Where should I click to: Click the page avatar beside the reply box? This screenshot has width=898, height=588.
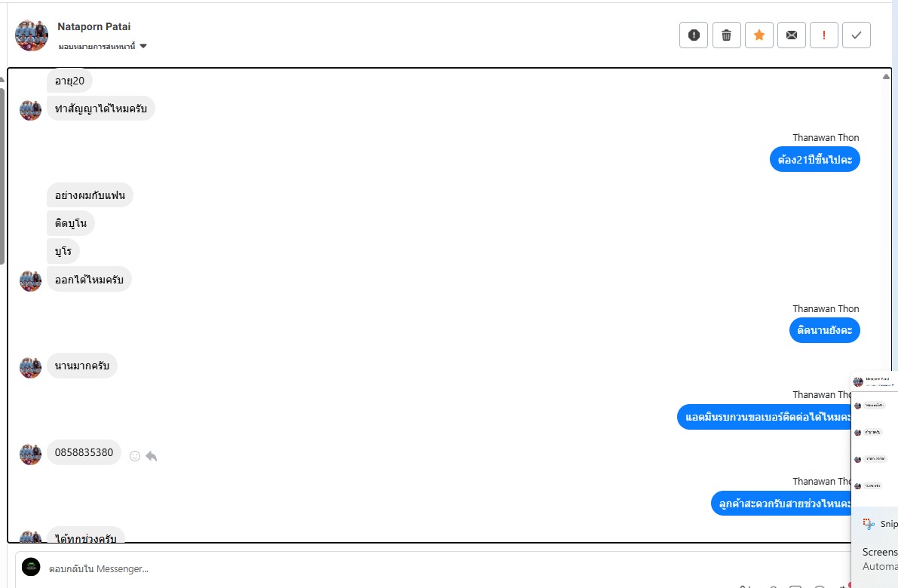(x=31, y=567)
